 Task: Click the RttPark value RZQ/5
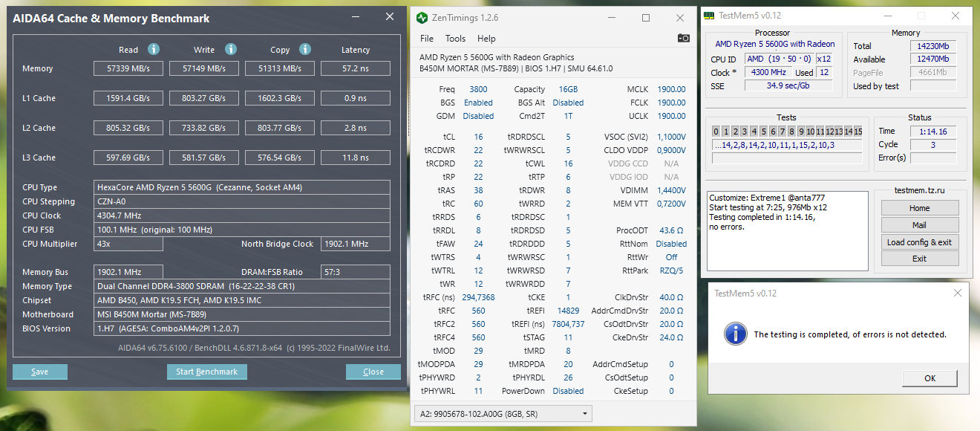click(672, 270)
